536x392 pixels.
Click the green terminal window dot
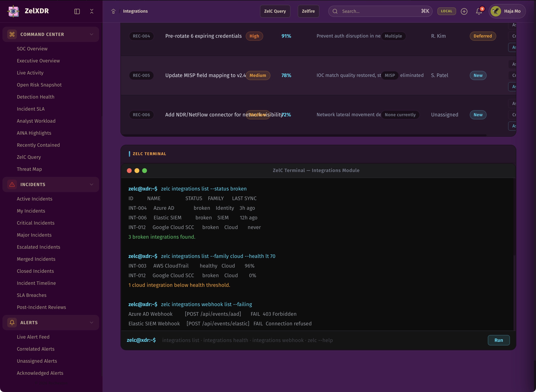point(145,171)
